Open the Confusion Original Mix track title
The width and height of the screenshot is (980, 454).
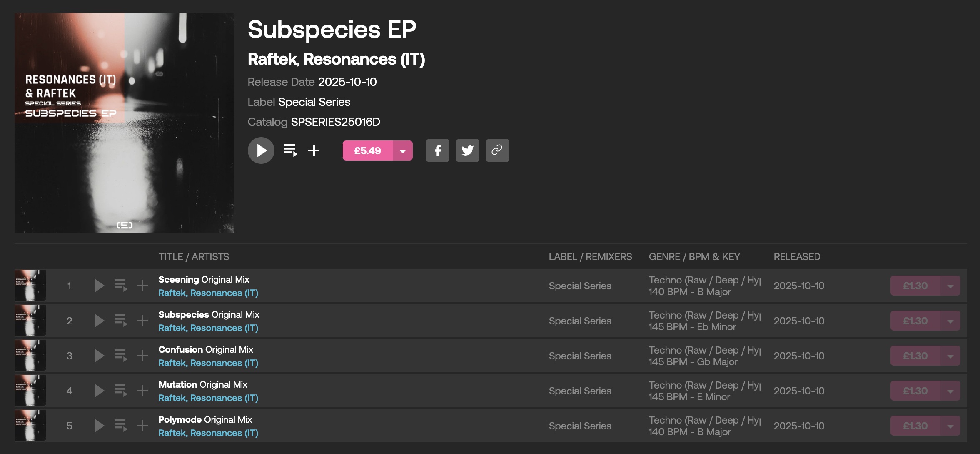point(206,349)
